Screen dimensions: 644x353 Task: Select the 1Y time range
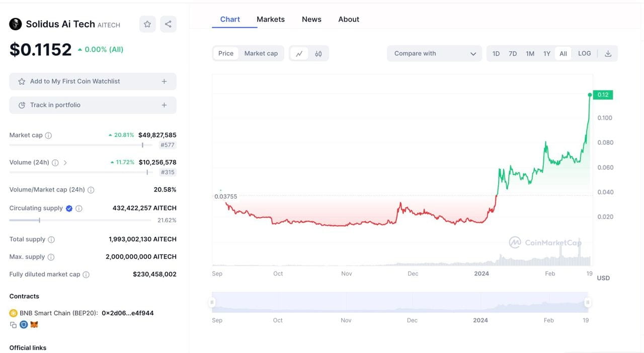coord(547,53)
